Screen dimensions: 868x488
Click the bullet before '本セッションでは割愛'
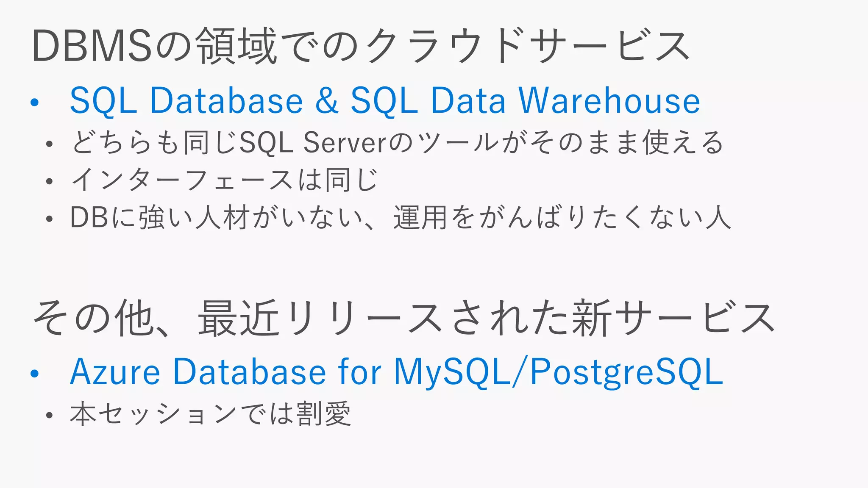click(x=49, y=415)
